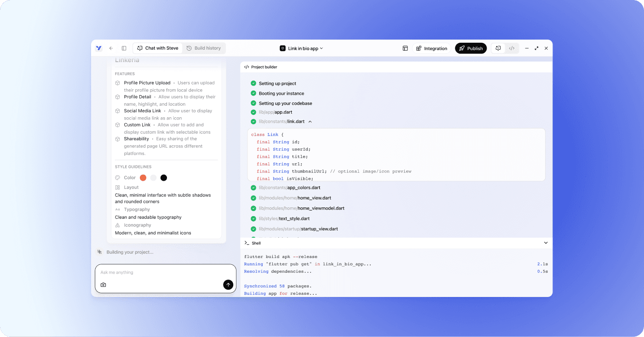Switch to Build history tab
The height and width of the screenshot is (337, 644).
(204, 48)
